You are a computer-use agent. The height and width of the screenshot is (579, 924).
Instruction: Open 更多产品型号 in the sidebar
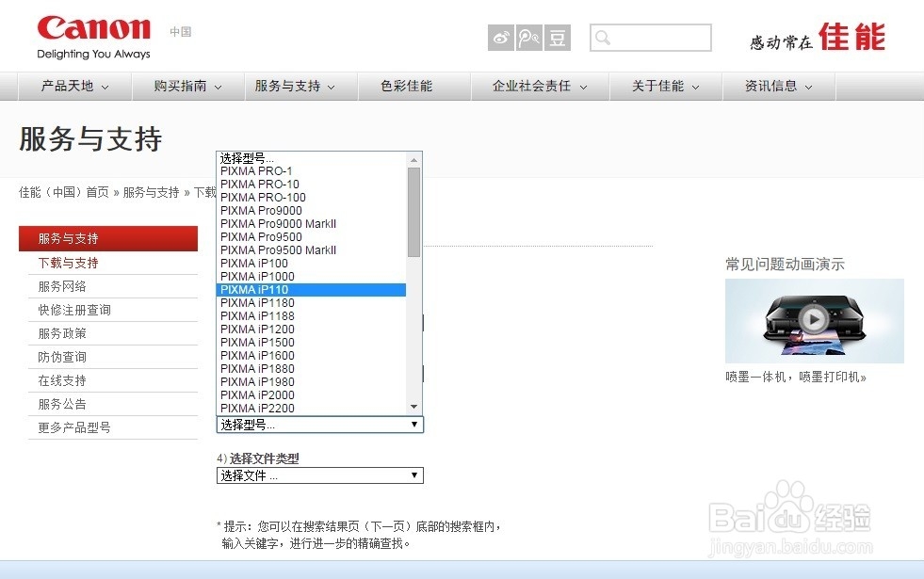pyautogui.click(x=74, y=427)
